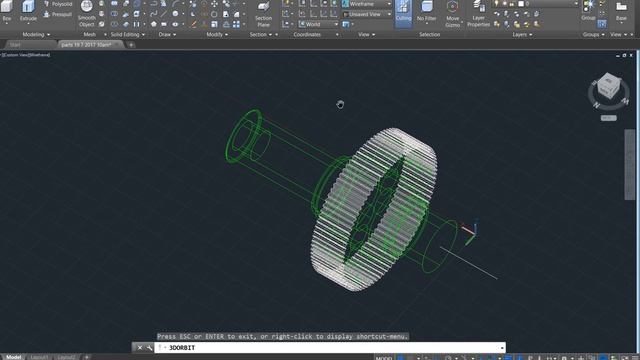Switch to the Layout1 tab
This screenshot has height=360, width=640.
pos(39,357)
